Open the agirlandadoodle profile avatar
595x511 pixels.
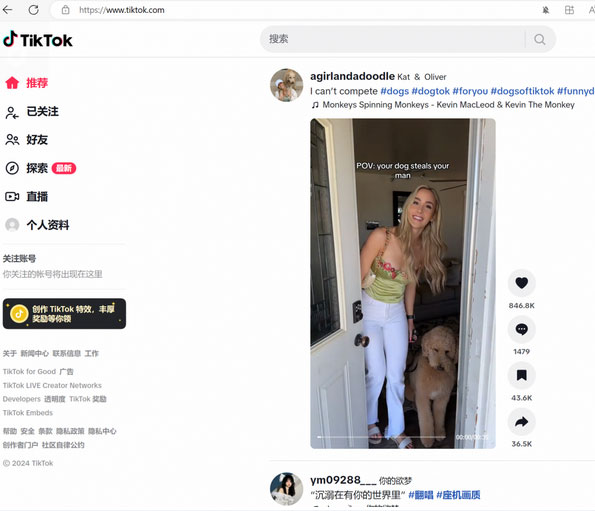[x=286, y=85]
